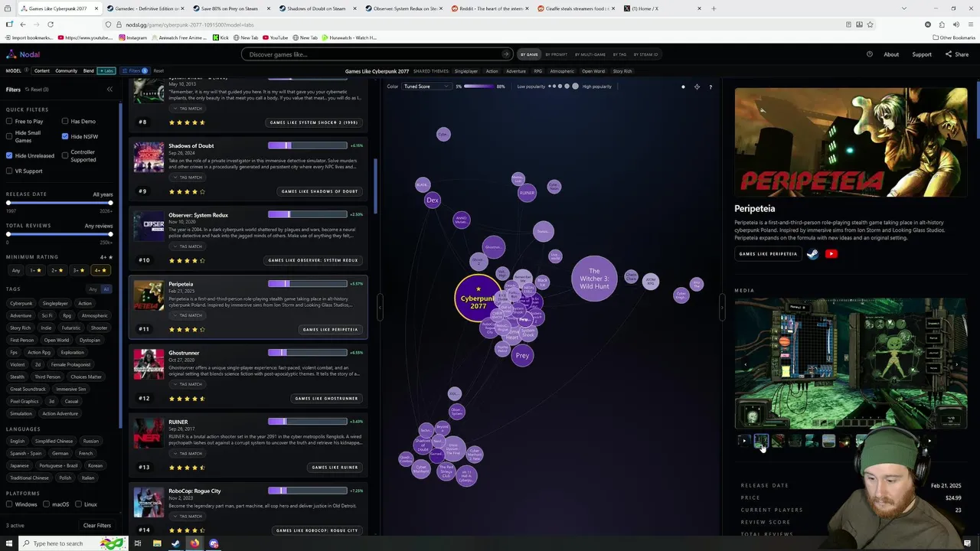Collapse the Filters panel with double-chevron
The width and height of the screenshot is (980, 551).
(x=109, y=90)
